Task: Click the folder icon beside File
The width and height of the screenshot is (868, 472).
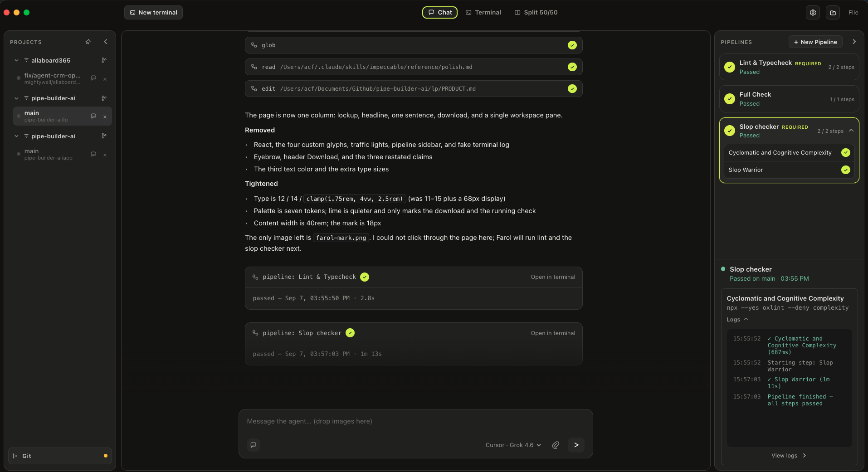Action: coord(833,13)
